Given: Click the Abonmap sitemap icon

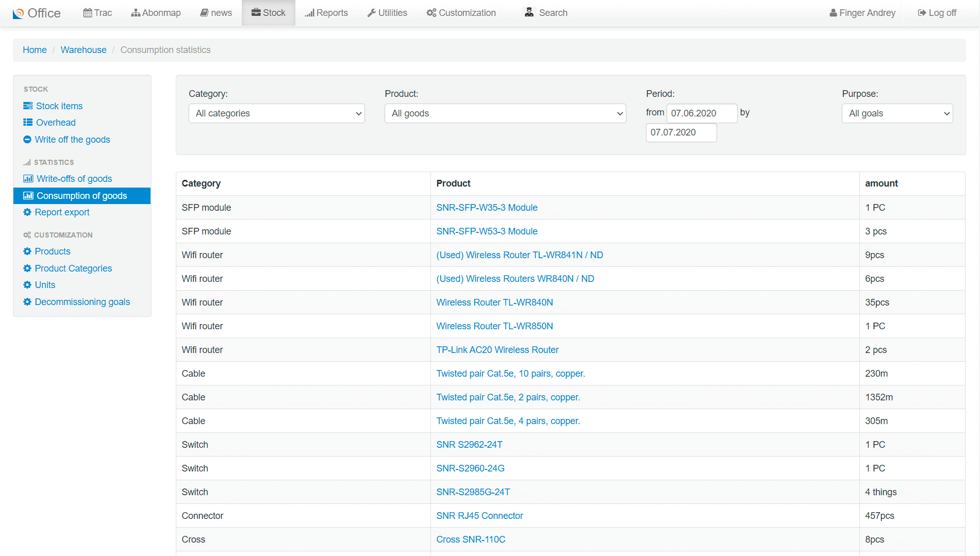Looking at the screenshot, I should point(136,13).
